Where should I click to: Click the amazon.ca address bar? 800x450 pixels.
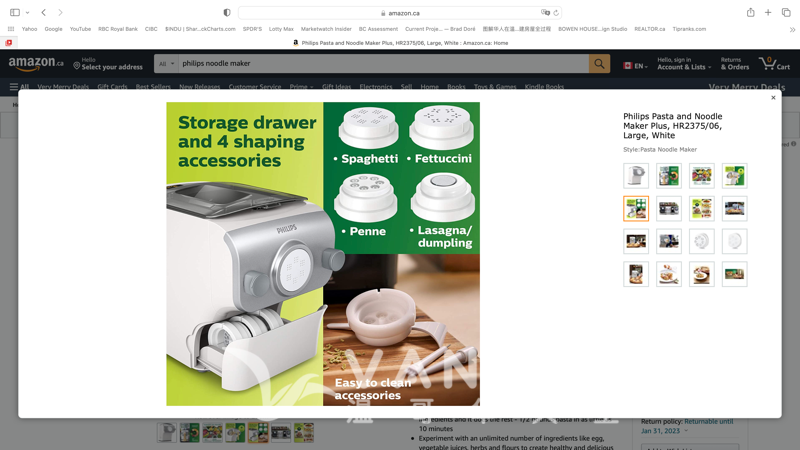399,13
